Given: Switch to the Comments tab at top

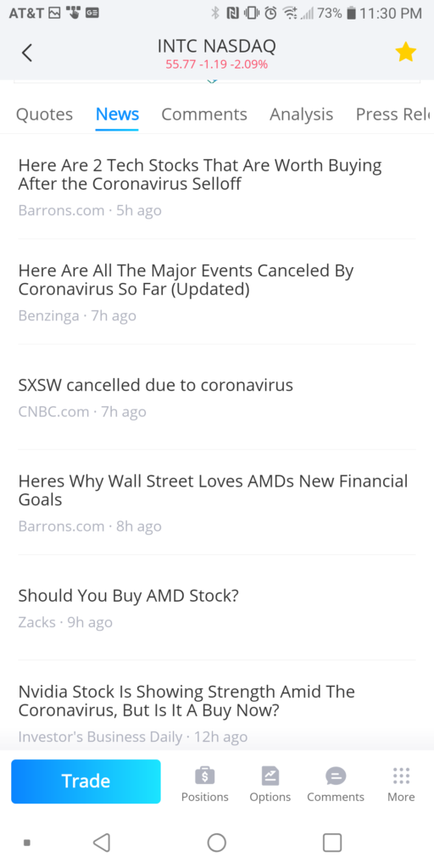Looking at the screenshot, I should point(204,114).
